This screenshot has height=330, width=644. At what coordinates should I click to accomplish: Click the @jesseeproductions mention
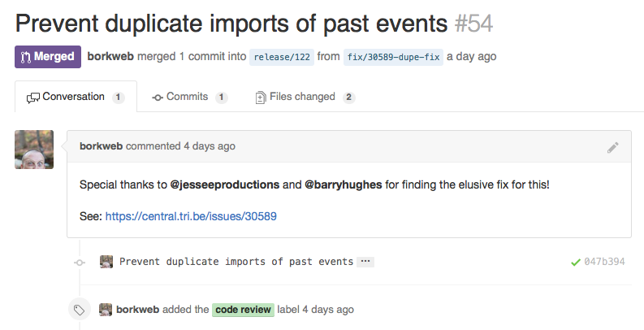tap(224, 185)
